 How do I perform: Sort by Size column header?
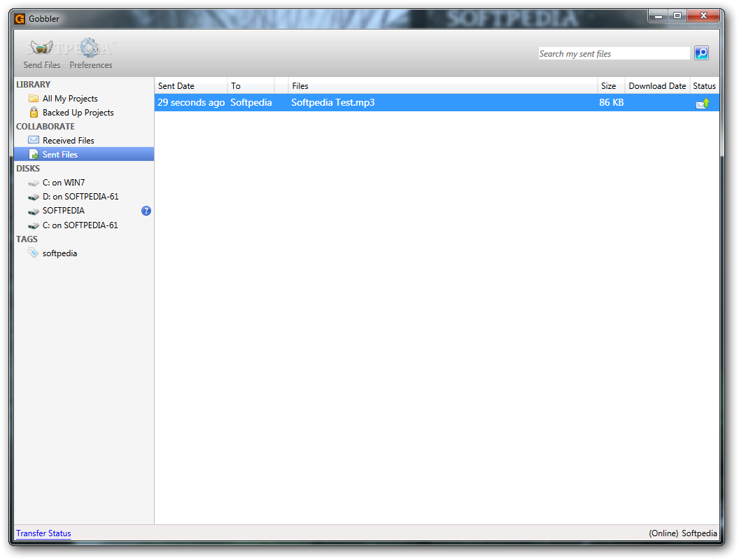coord(611,86)
